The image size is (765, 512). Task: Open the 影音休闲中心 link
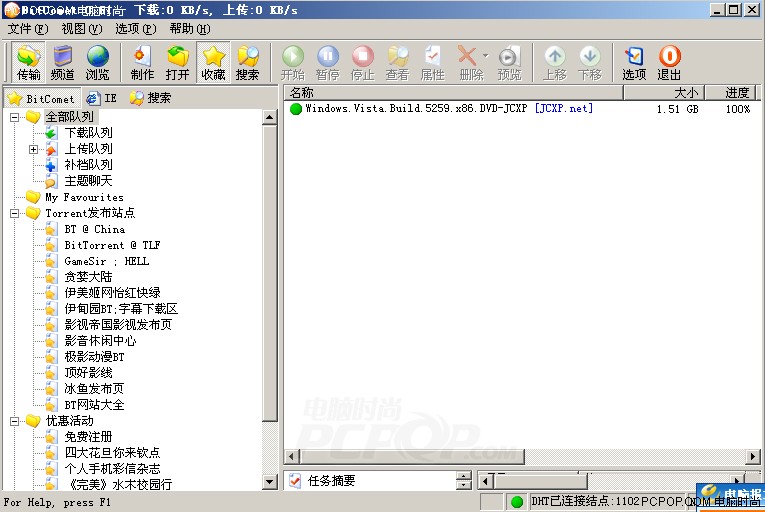pos(100,341)
